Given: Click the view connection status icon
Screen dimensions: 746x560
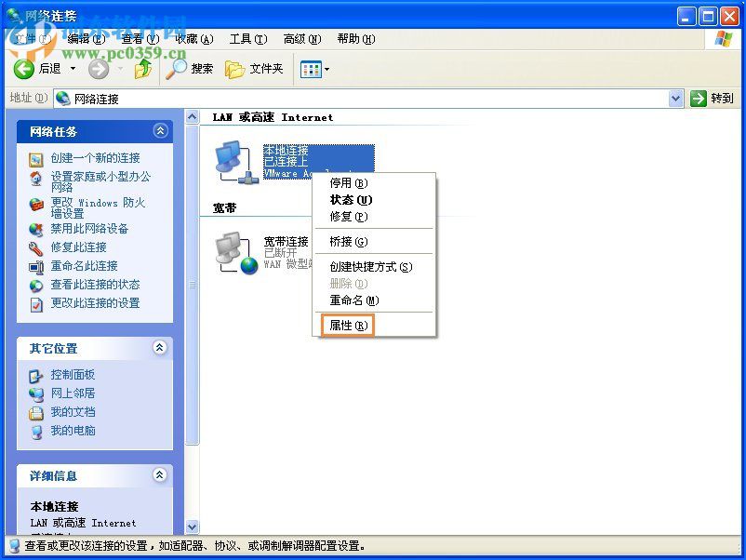Looking at the screenshot, I should click(x=35, y=286).
